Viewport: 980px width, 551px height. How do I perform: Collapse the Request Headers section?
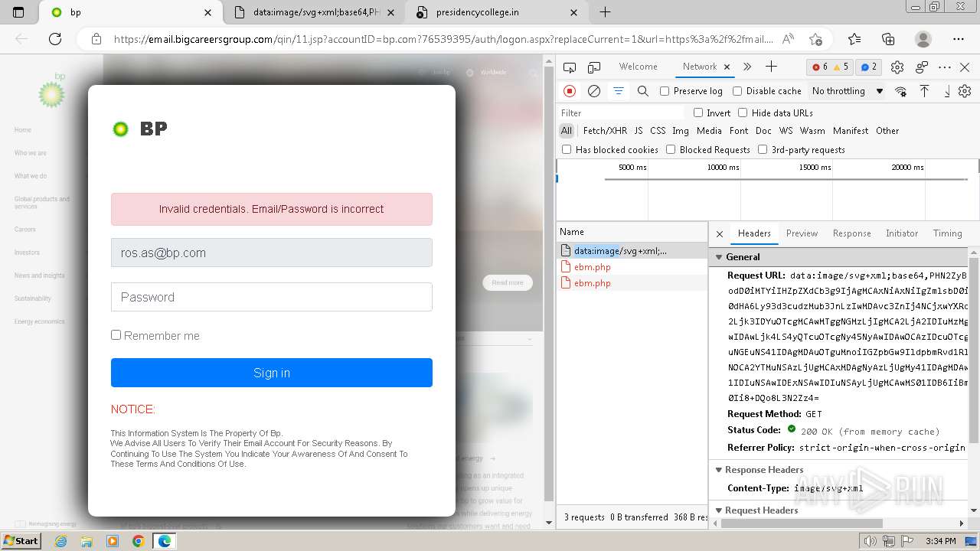tap(718, 510)
